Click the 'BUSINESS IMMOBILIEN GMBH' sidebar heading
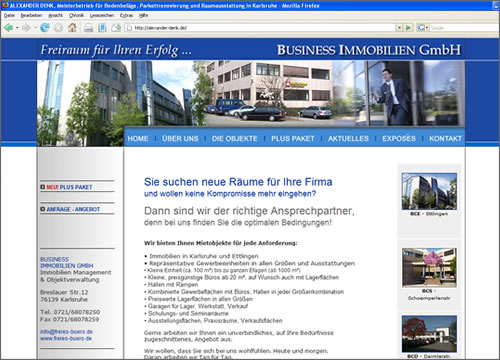 click(x=67, y=262)
